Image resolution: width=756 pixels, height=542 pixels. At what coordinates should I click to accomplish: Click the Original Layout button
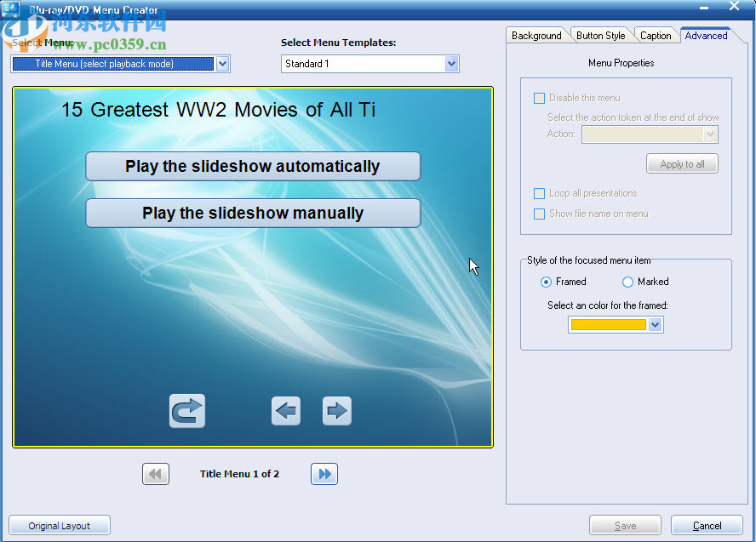click(59, 525)
